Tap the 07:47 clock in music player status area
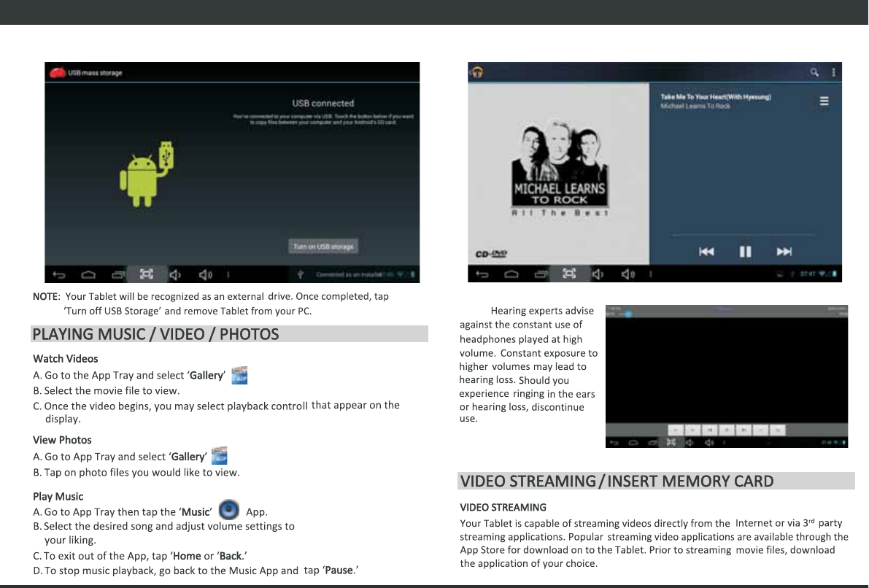The image size is (869, 588). (x=808, y=274)
